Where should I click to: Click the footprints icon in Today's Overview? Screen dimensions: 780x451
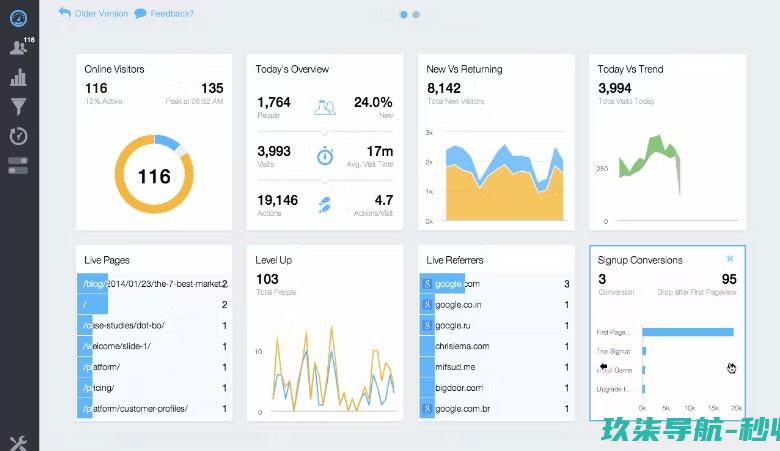tap(325, 204)
